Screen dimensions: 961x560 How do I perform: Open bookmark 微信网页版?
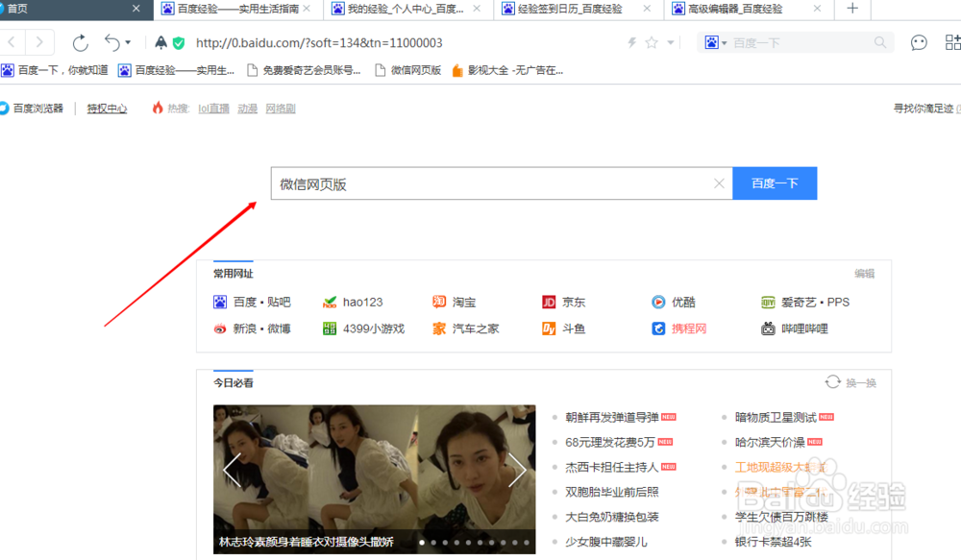(x=408, y=70)
